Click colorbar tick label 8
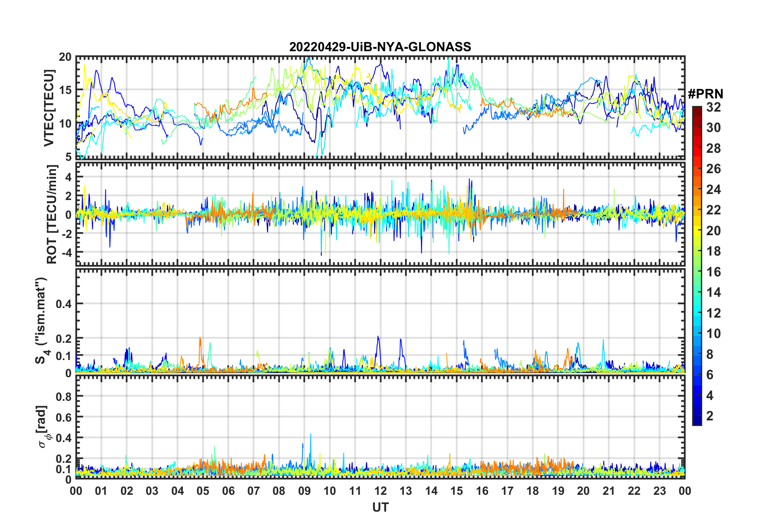 [710, 354]
